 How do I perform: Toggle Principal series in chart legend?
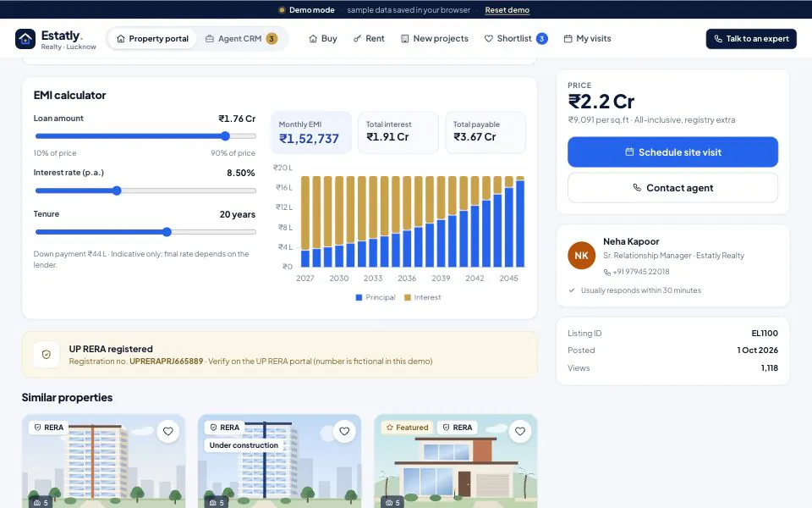[376, 297]
